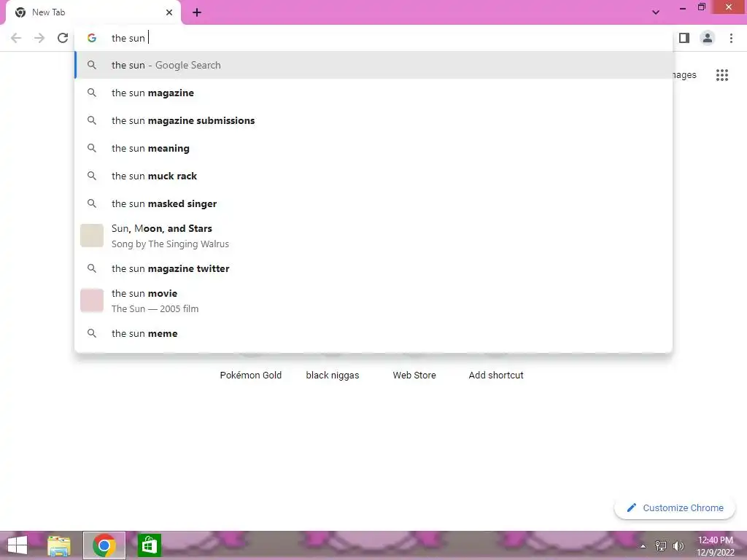Choose 'the sun magazine twitter' suggestion
The height and width of the screenshot is (560, 747).
374,268
